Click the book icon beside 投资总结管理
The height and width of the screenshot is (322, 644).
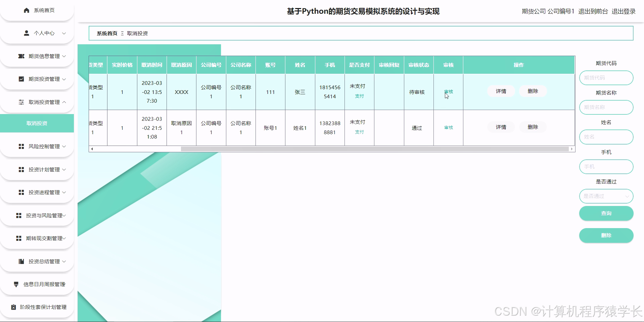[x=21, y=261]
